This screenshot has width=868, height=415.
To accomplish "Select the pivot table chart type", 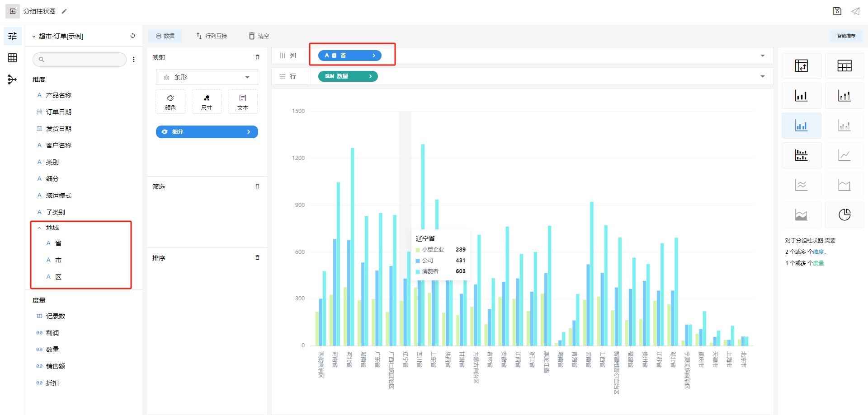I will tap(801, 66).
